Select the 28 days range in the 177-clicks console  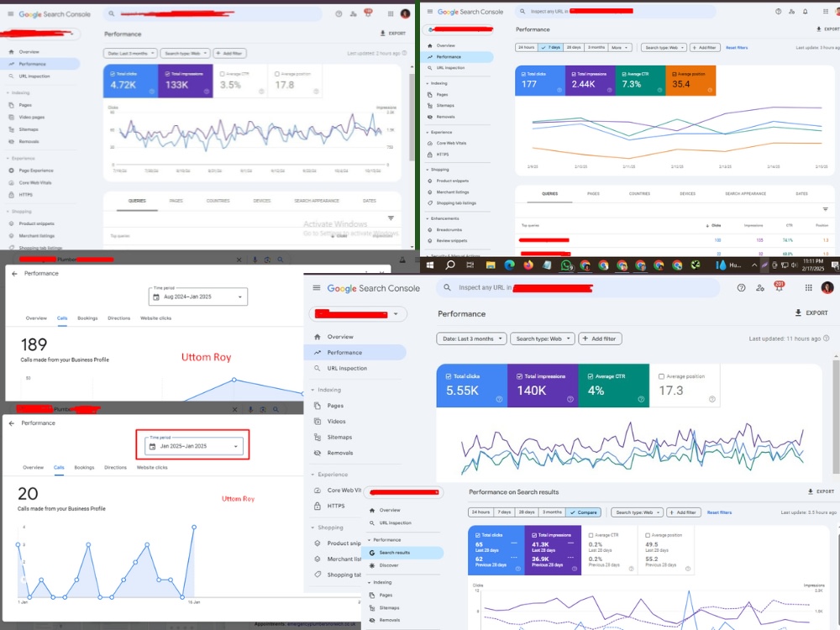pyautogui.click(x=574, y=47)
